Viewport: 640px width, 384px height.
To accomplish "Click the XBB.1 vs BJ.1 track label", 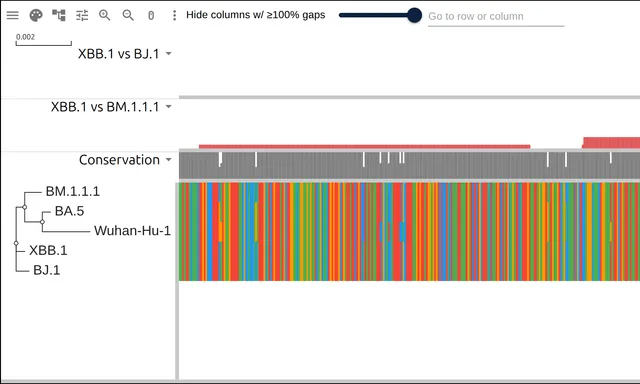I will 118,53.
